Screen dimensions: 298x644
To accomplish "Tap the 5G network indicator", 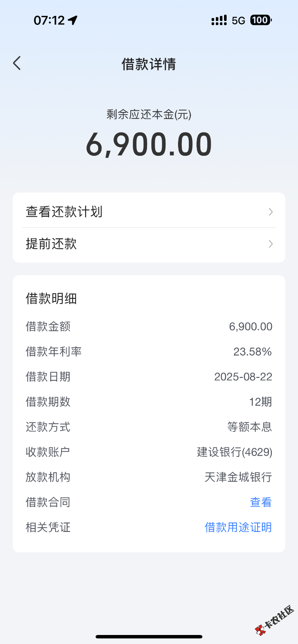I will click(238, 20).
